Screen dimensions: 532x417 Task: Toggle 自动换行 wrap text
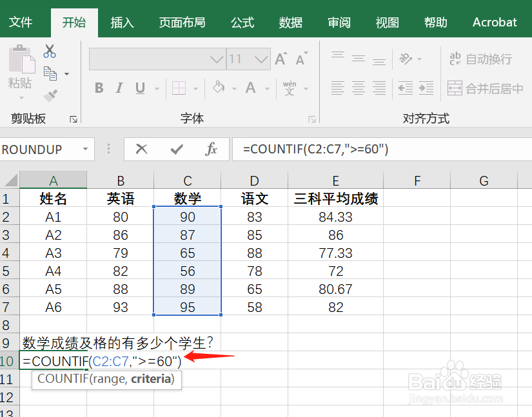pos(480,59)
